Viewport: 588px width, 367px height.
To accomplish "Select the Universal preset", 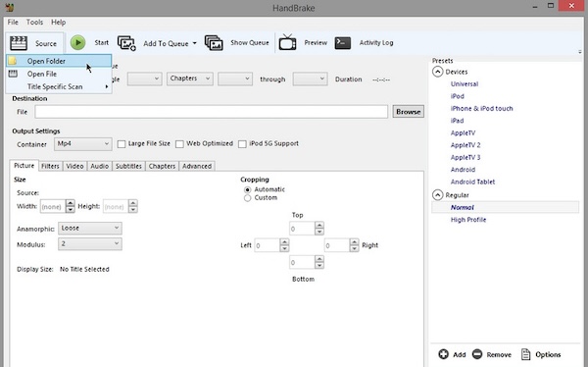I will [465, 84].
